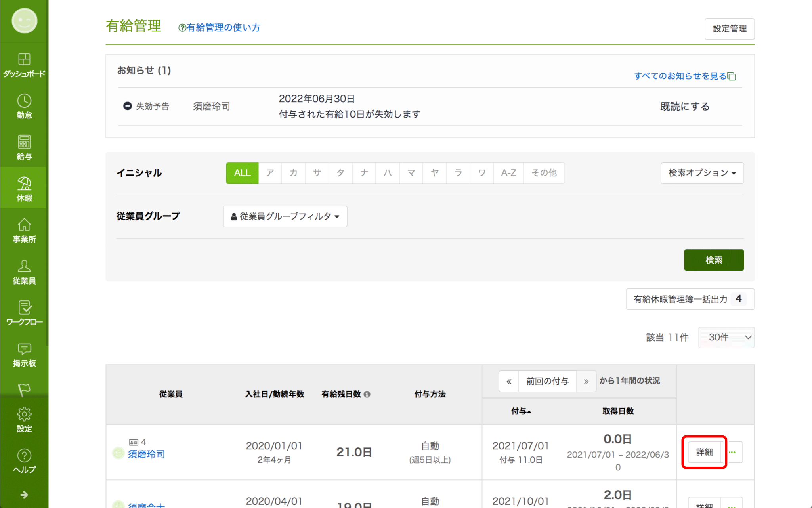This screenshot has height=508, width=812.
Task: Mark notice as read (既読にする)
Action: (x=684, y=106)
